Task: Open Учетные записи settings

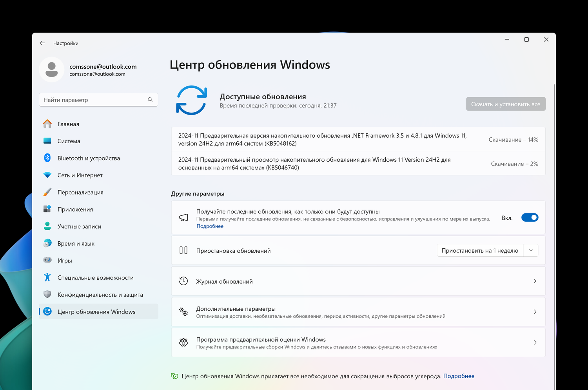Action: pyautogui.click(x=98, y=226)
